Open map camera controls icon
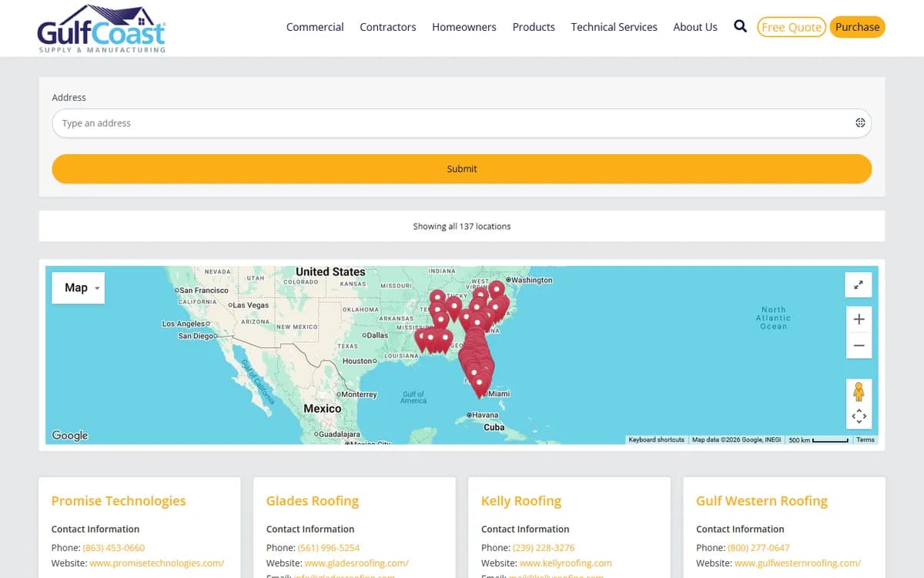Screen dimensions: 924x578 click(859, 417)
